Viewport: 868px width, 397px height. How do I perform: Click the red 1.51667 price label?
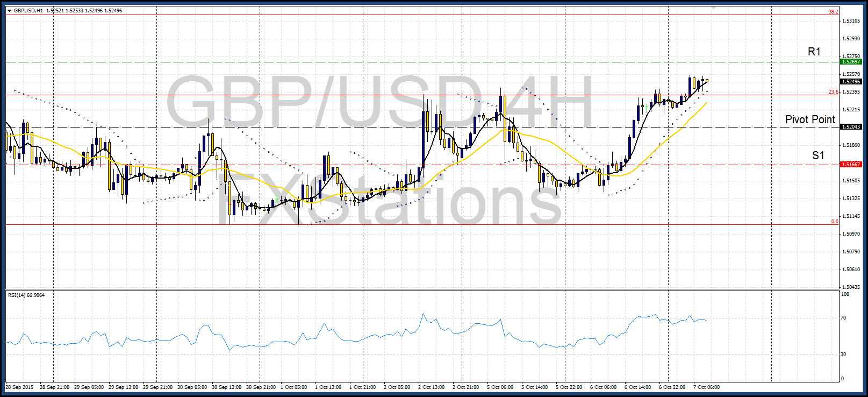tap(851, 165)
